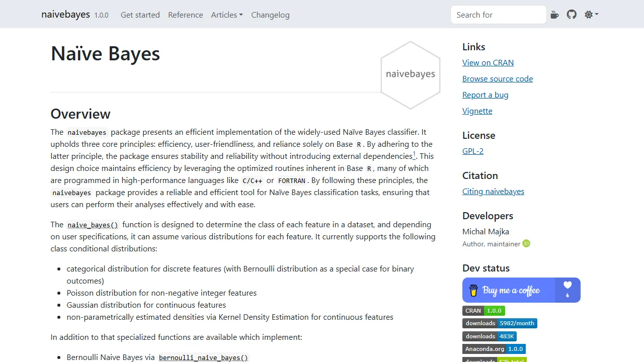The width and height of the screenshot is (644, 362).
Task: Click the gear icon for lightswitch settings
Action: 588,15
